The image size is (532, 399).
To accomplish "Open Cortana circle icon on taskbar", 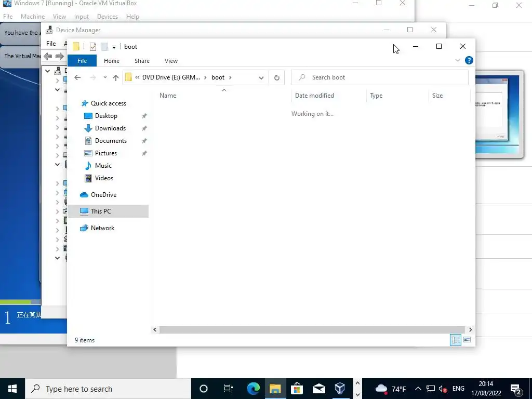I will [x=204, y=389].
